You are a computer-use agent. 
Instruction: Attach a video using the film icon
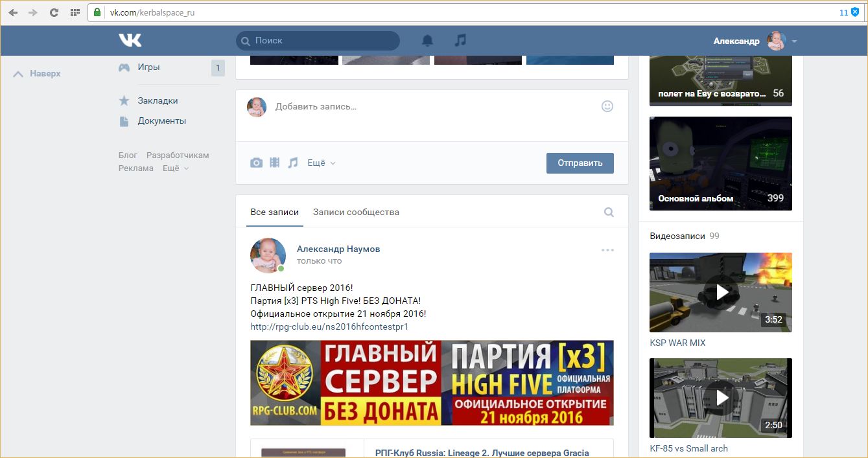click(x=275, y=163)
